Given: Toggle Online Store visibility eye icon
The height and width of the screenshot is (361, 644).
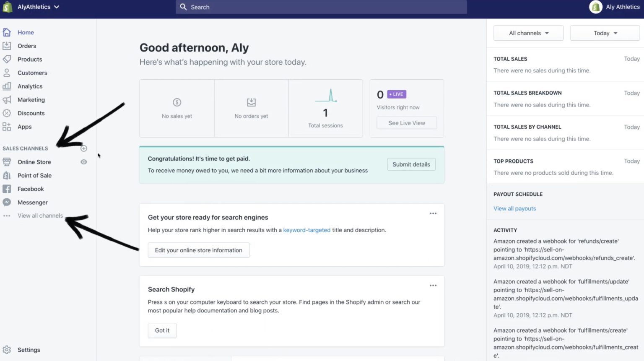Looking at the screenshot, I should (x=83, y=161).
